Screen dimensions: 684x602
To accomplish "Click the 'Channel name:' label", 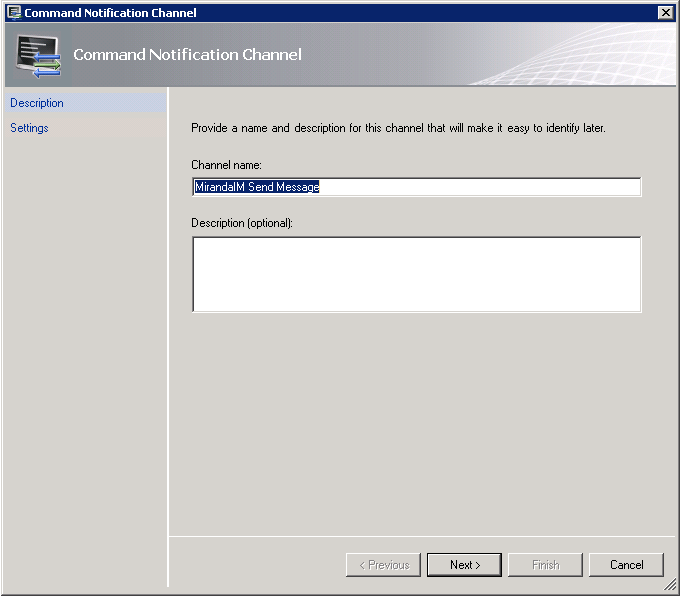I will coord(227,166).
